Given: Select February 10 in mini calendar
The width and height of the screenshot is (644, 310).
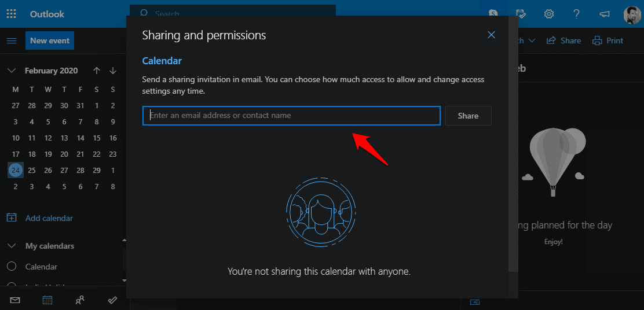Looking at the screenshot, I should point(16,138).
